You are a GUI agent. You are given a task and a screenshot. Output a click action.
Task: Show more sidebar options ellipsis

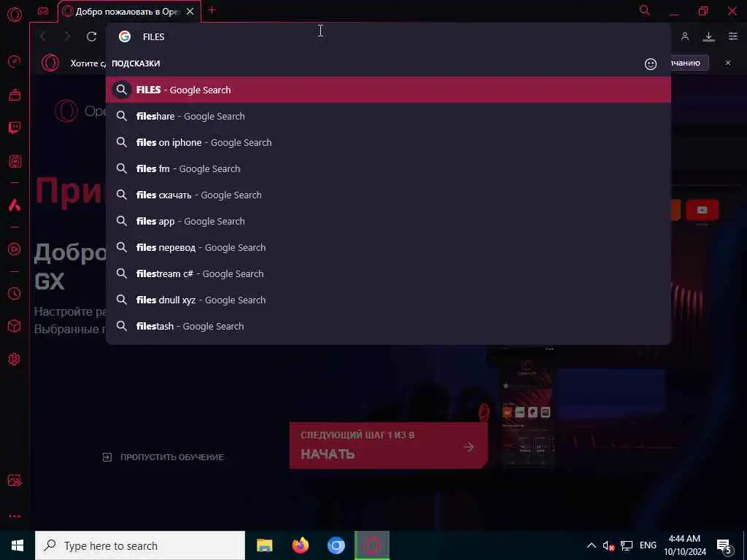click(15, 516)
